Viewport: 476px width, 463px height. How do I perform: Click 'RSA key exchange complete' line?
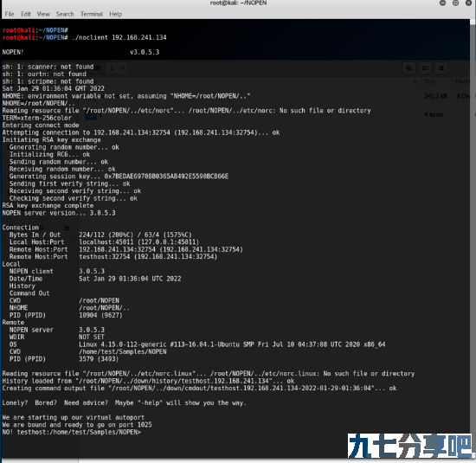tap(48, 206)
